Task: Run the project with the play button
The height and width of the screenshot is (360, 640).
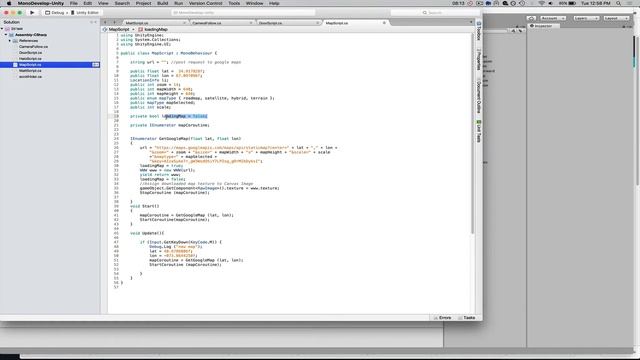Action: [x=32, y=13]
